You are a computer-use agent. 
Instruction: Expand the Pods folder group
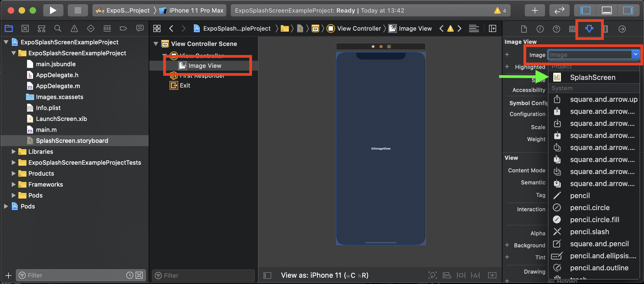[x=13, y=195]
